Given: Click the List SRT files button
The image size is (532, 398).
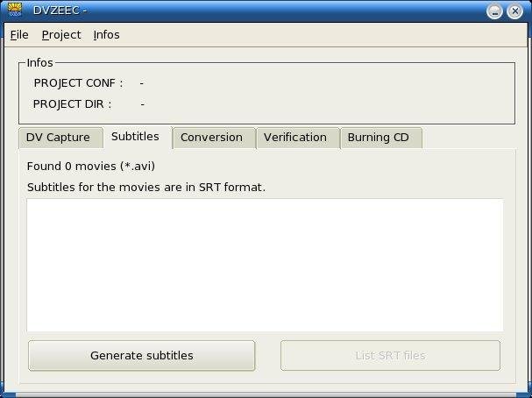Looking at the screenshot, I should click(x=390, y=356).
